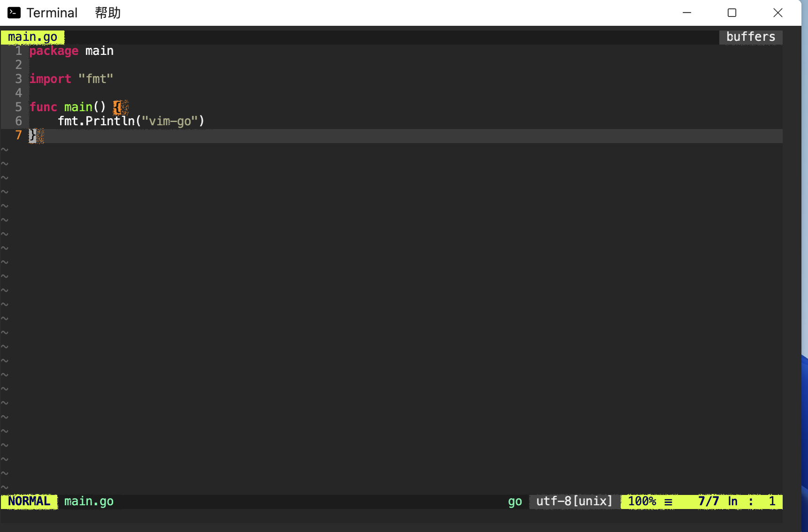
Task: Click line number 3 in gutter
Action: click(x=18, y=79)
